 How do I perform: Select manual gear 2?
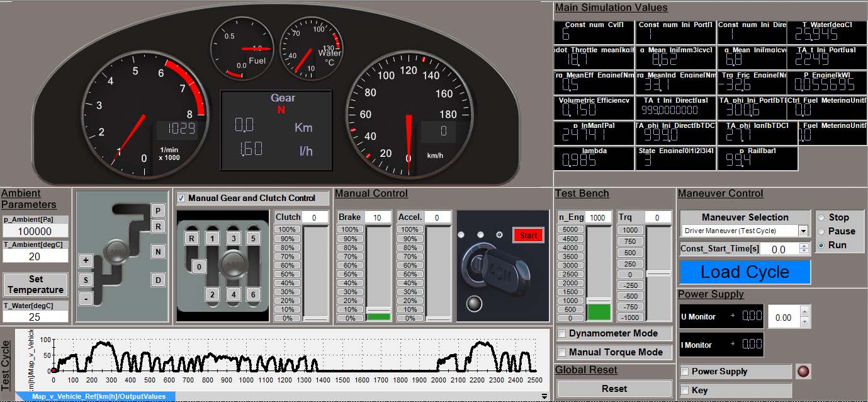point(213,294)
